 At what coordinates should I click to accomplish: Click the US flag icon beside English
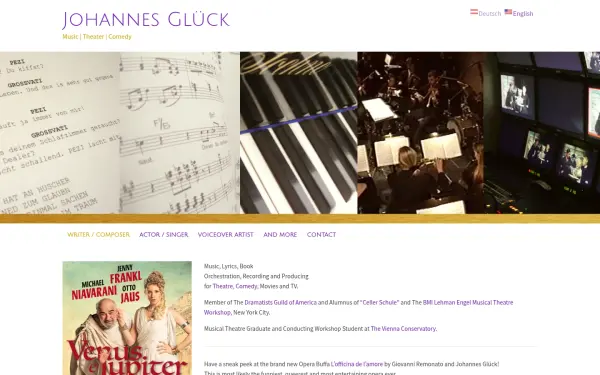(x=508, y=12)
